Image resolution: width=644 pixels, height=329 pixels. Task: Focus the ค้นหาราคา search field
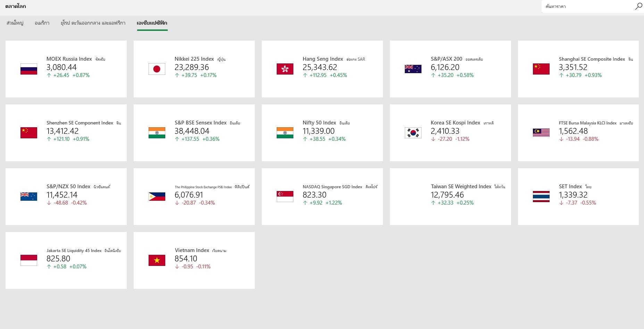click(x=587, y=6)
